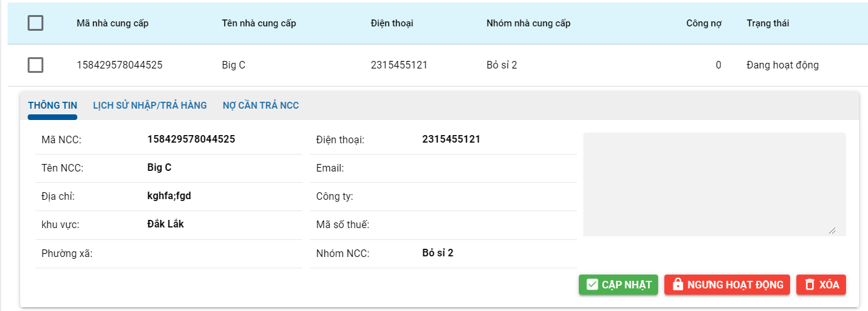This screenshot has width=868, height=311.
Task: Click supplier code 158429578044525 in the table row
Action: (119, 65)
